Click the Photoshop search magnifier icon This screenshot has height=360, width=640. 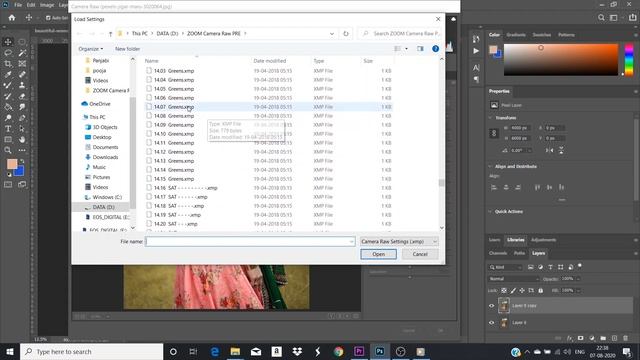[x=601, y=18]
